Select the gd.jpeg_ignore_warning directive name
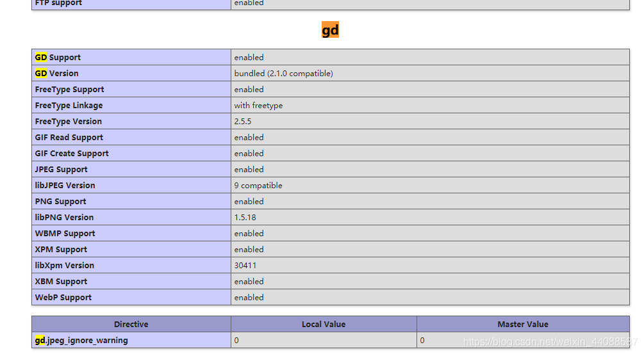 [x=81, y=341]
